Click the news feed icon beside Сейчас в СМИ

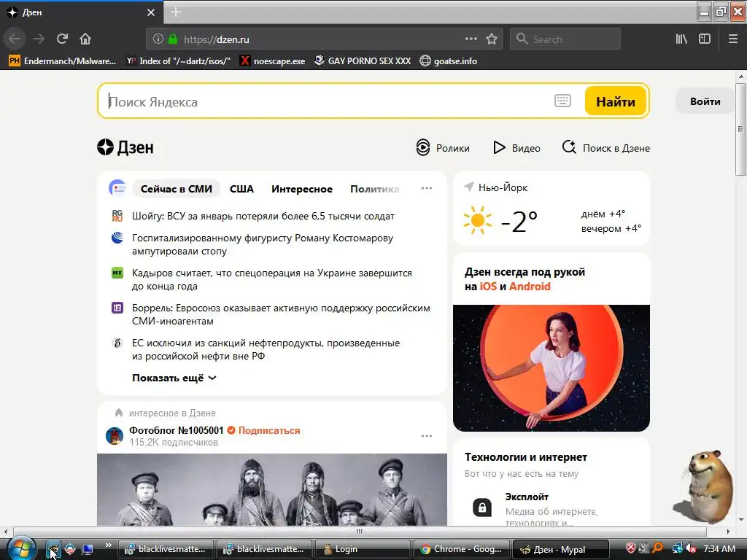pyautogui.click(x=117, y=188)
